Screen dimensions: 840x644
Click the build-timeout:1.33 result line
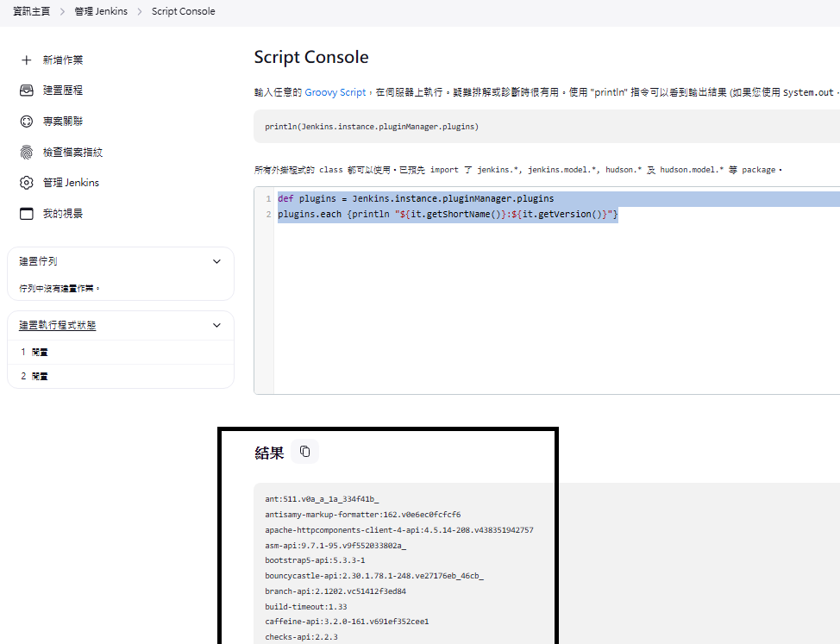click(306, 607)
